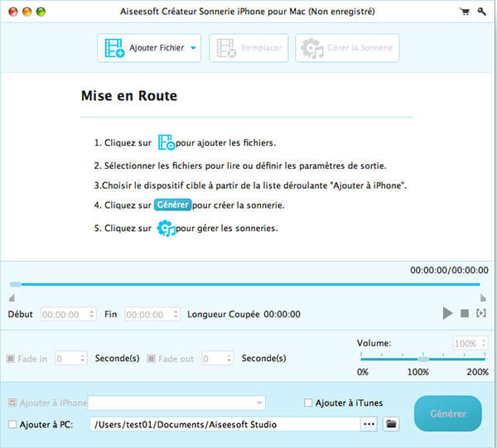This screenshot has width=497, height=448.
Task: Click the output path text field
Action: (x=225, y=424)
